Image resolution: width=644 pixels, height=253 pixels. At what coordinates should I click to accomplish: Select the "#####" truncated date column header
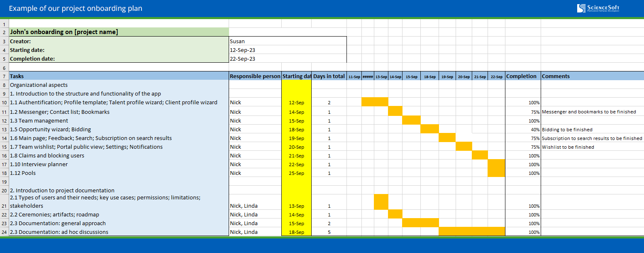pyautogui.click(x=368, y=76)
